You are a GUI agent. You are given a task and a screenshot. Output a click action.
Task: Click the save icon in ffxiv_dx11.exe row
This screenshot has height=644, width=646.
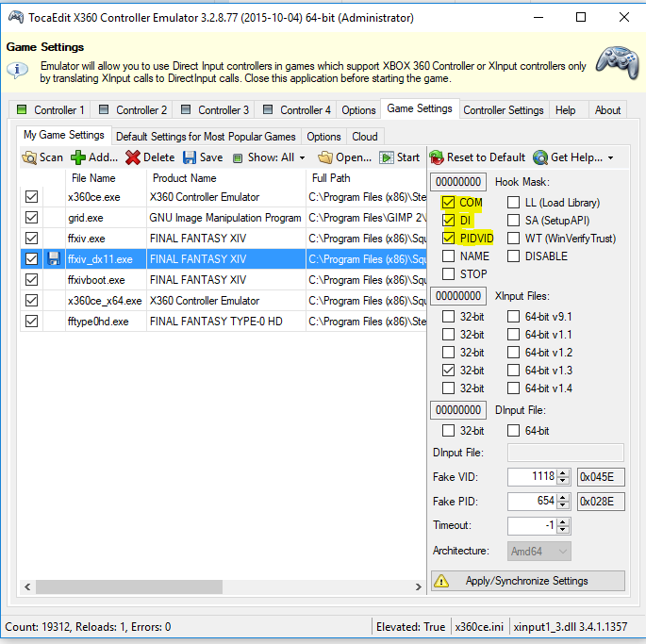[x=53, y=258]
